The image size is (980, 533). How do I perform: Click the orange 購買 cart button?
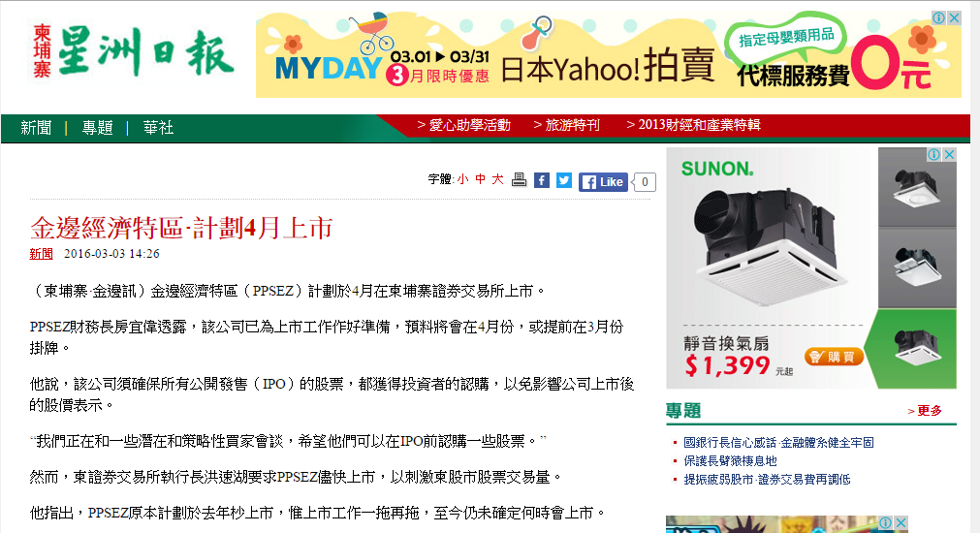pyautogui.click(x=834, y=357)
